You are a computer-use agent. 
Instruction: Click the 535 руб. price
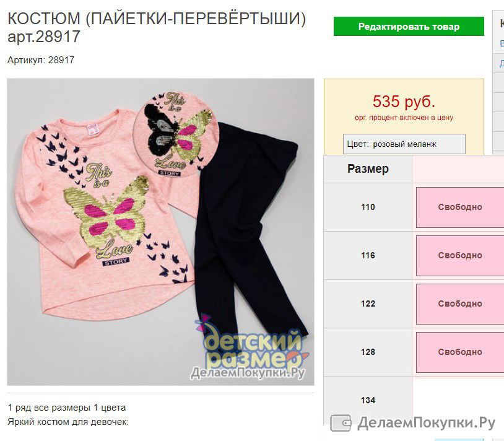(x=404, y=102)
